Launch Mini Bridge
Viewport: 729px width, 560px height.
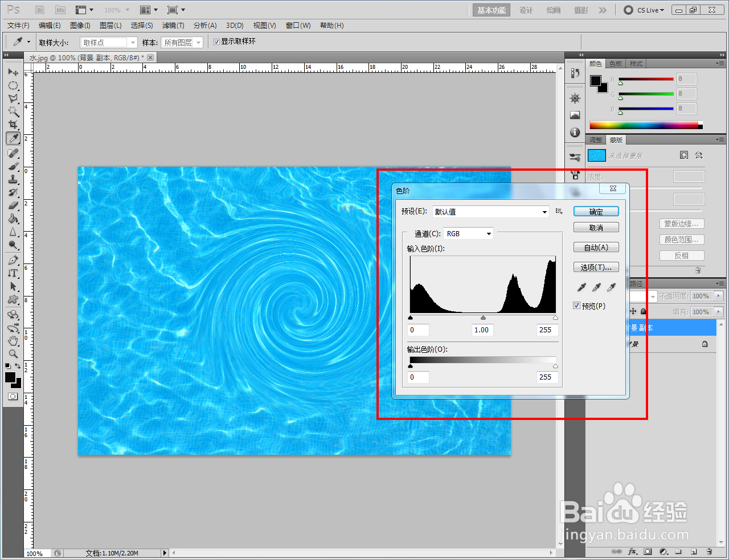[x=60, y=10]
